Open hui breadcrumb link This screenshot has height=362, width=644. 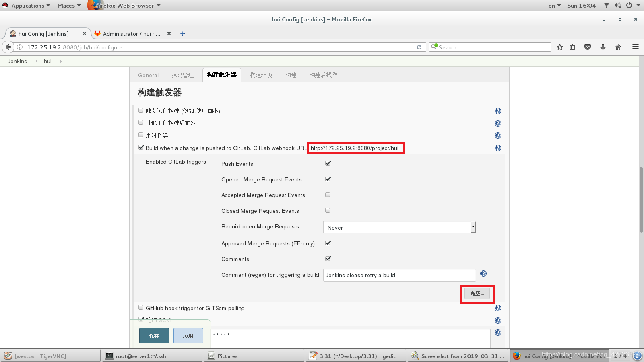click(x=47, y=61)
